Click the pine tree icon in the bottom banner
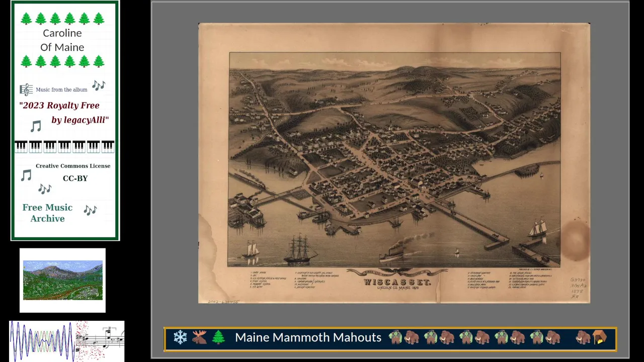The width and height of the screenshot is (644, 362). [x=218, y=337]
